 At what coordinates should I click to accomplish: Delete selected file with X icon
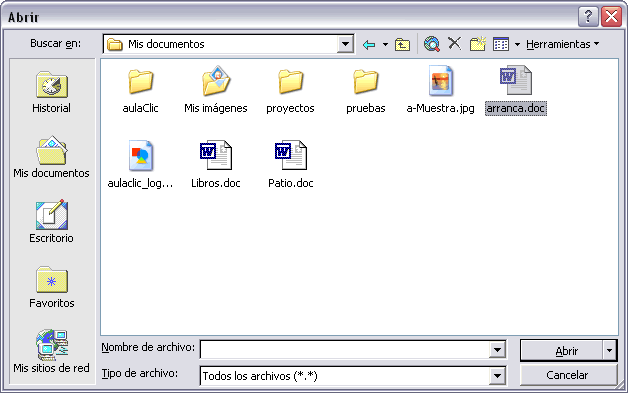pyautogui.click(x=455, y=43)
